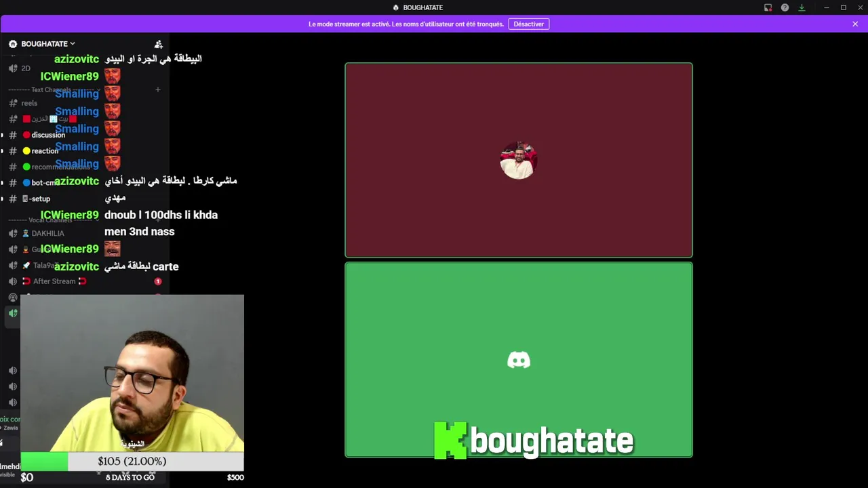Click the hash icon of the reaction channel
This screenshot has height=488, width=868.
click(x=13, y=151)
